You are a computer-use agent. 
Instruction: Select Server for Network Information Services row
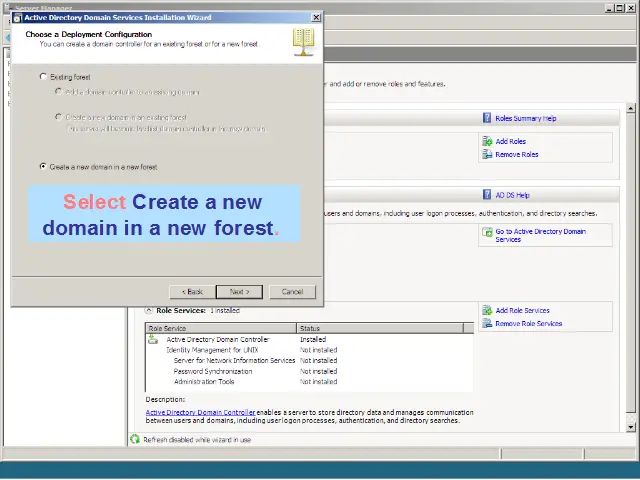(234, 361)
